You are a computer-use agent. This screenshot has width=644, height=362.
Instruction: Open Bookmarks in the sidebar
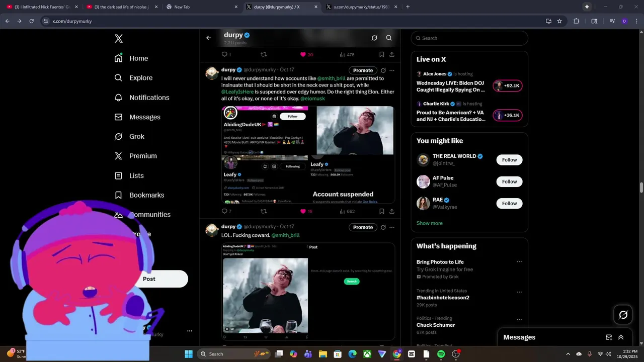[139, 195]
